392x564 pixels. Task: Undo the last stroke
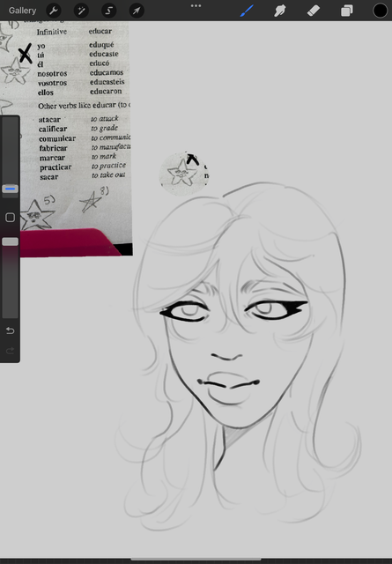(10, 330)
